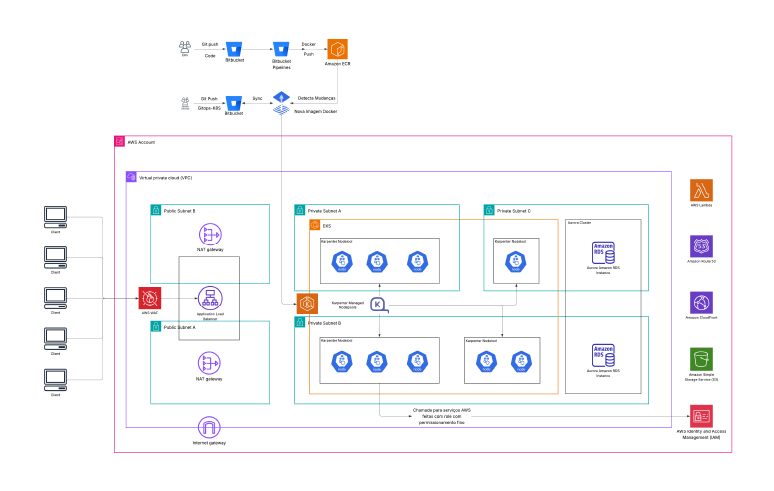
Task: Select the AWS IAM icon
Action: click(x=701, y=416)
